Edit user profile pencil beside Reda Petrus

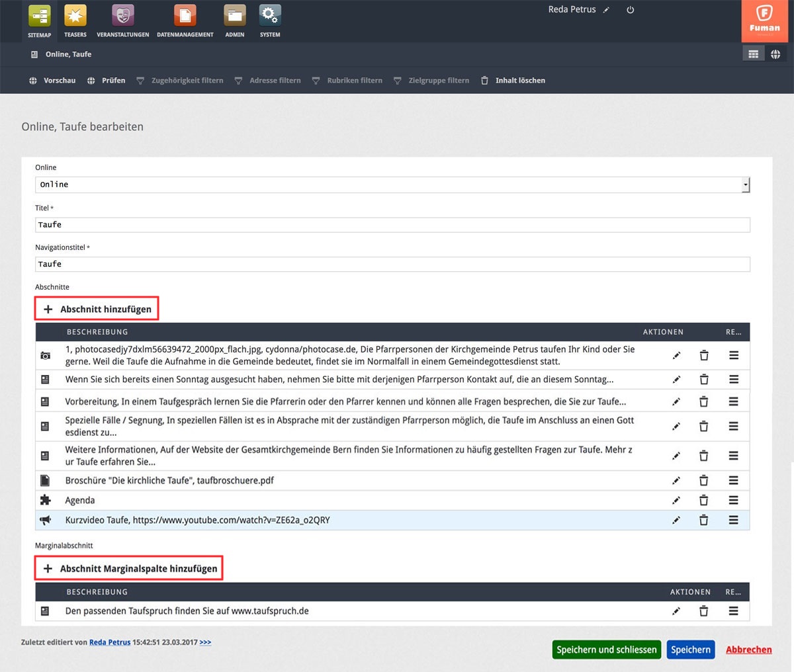606,10
